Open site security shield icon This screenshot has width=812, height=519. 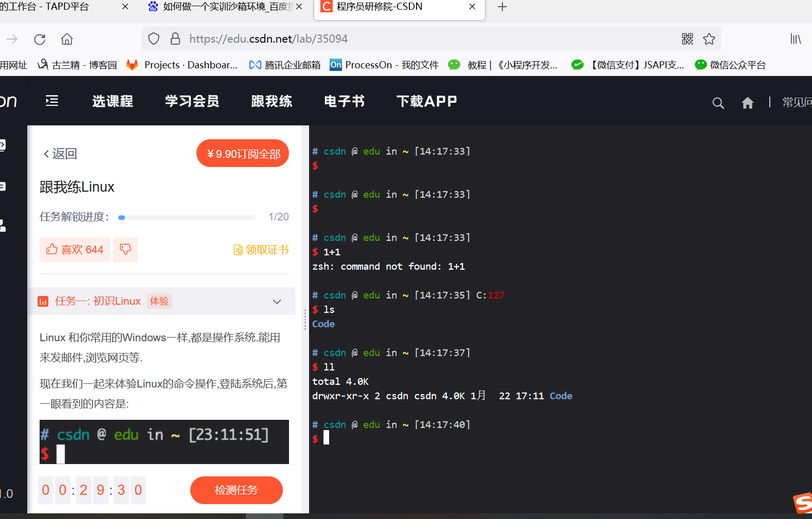(x=154, y=39)
